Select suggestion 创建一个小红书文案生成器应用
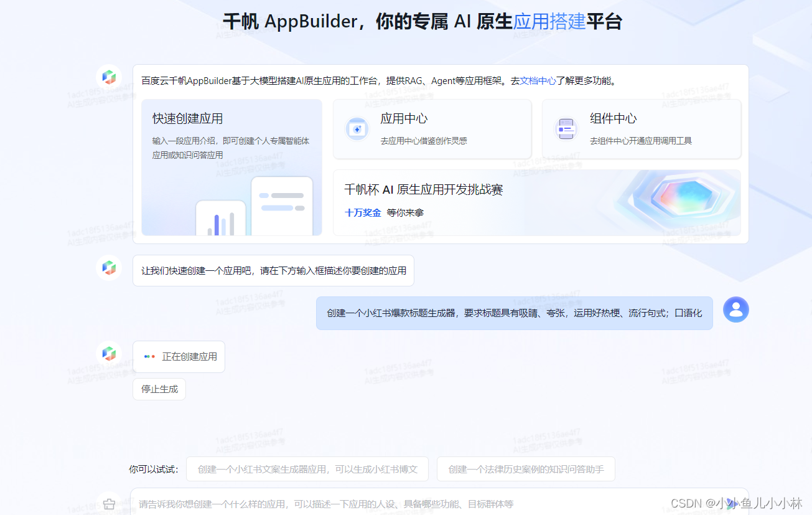 (x=307, y=469)
